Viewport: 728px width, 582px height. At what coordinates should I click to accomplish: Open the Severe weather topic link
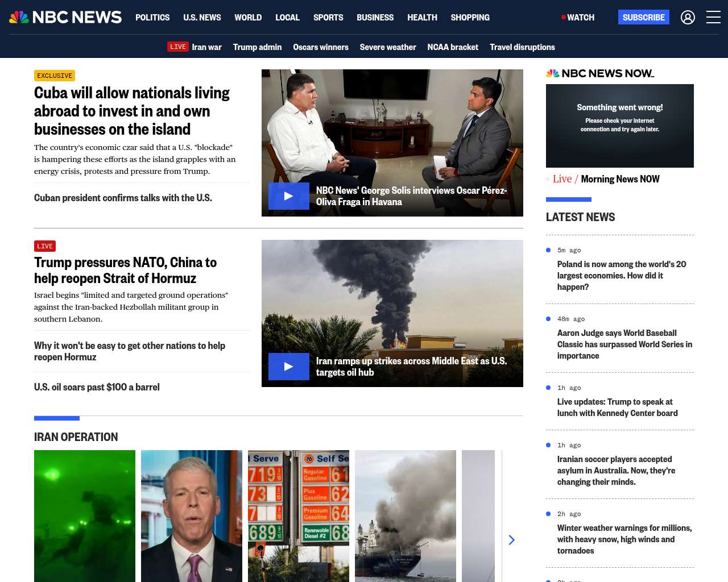tap(388, 47)
